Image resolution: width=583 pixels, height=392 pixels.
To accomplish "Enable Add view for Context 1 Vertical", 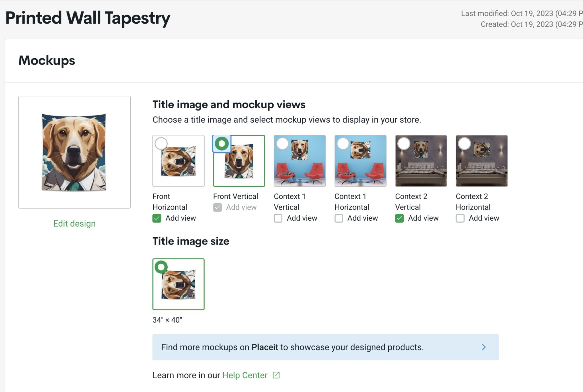I will [x=278, y=218].
